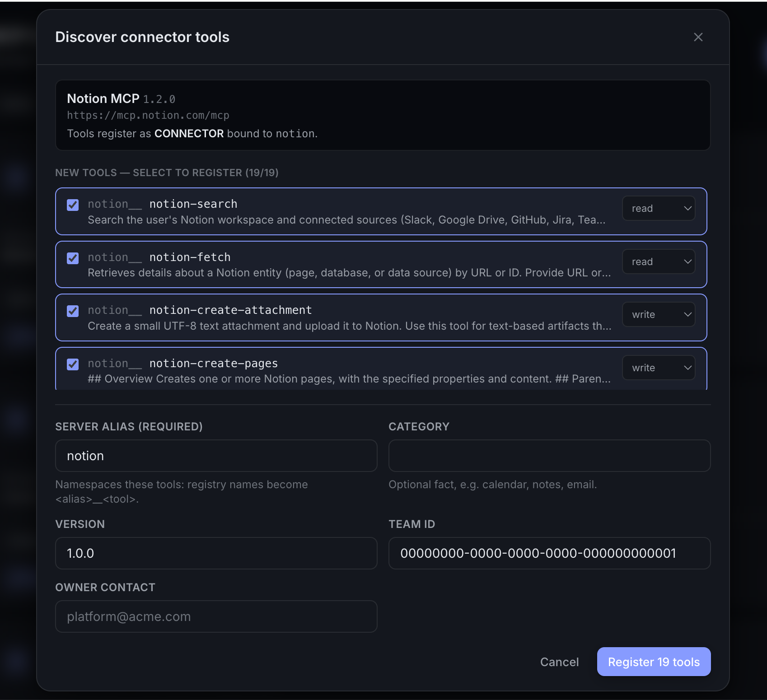Click the notion-create-attachment tool name
This screenshot has height=700, width=767.
[230, 310]
